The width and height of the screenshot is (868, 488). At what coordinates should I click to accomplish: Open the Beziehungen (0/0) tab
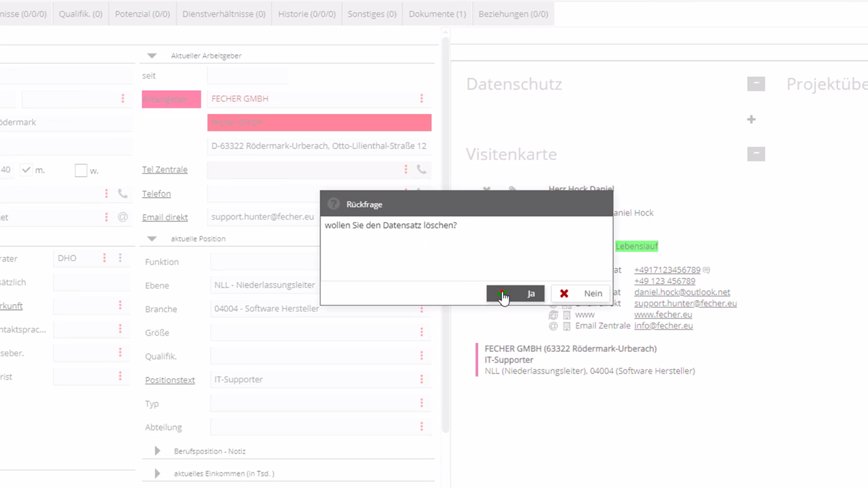pos(513,14)
